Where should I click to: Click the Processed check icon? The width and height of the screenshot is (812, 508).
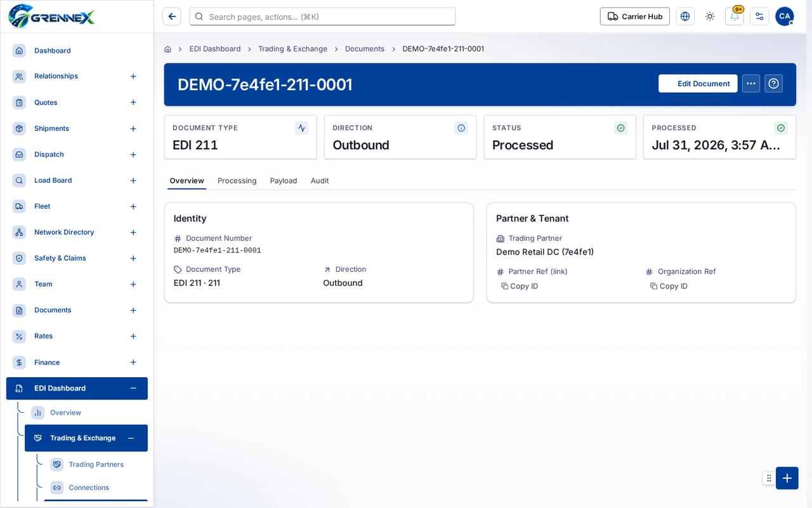coord(781,128)
